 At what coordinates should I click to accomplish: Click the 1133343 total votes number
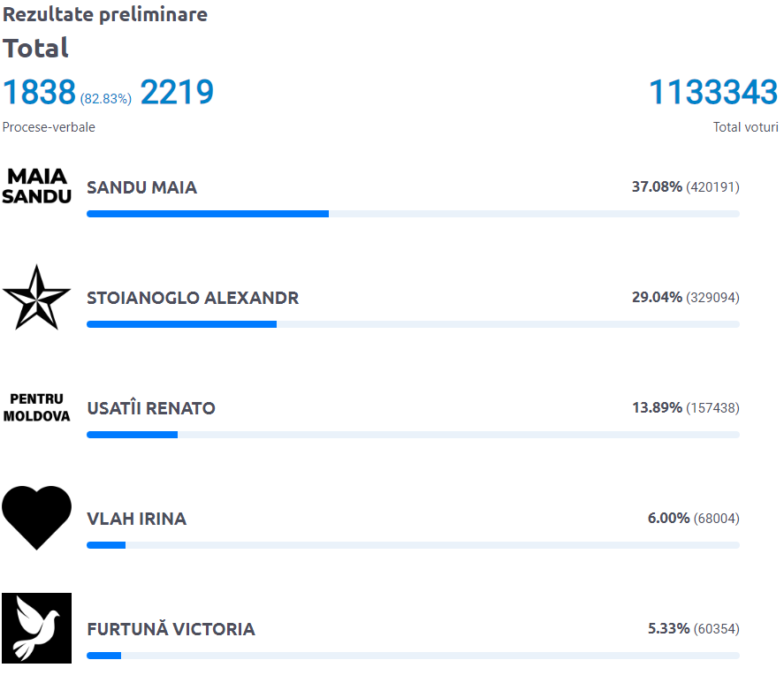[x=713, y=93]
